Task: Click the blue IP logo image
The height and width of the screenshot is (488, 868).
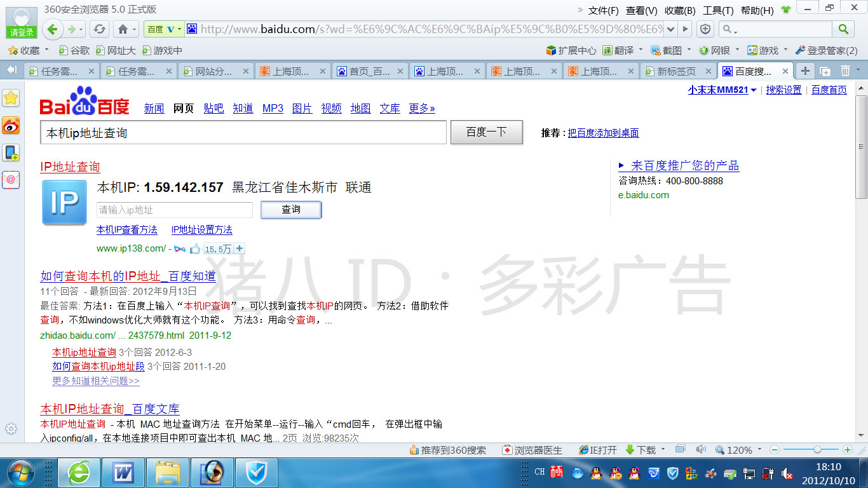Action: click(x=65, y=203)
